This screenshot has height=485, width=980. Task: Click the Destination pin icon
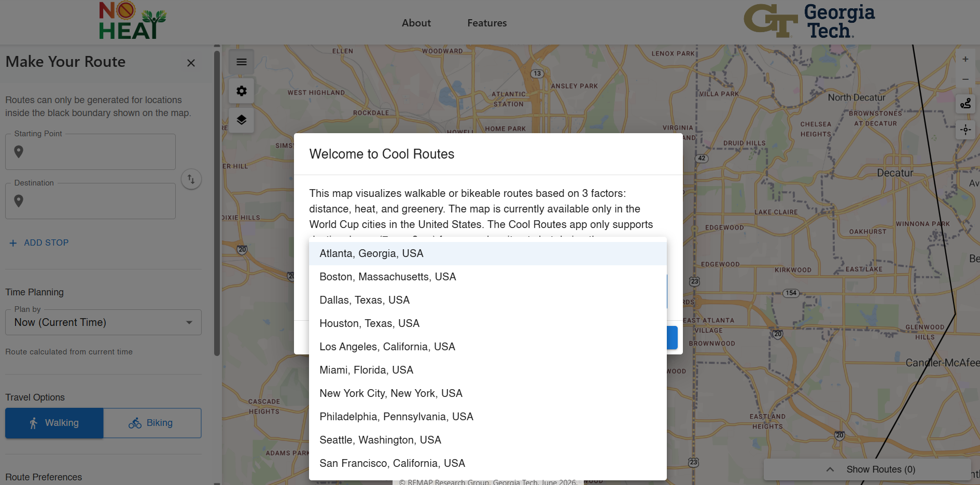tap(19, 201)
